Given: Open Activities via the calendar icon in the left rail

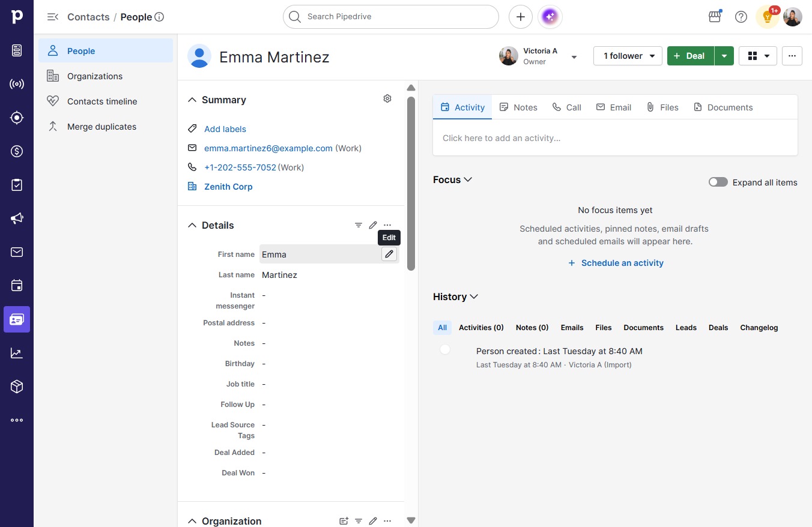Looking at the screenshot, I should (17, 286).
